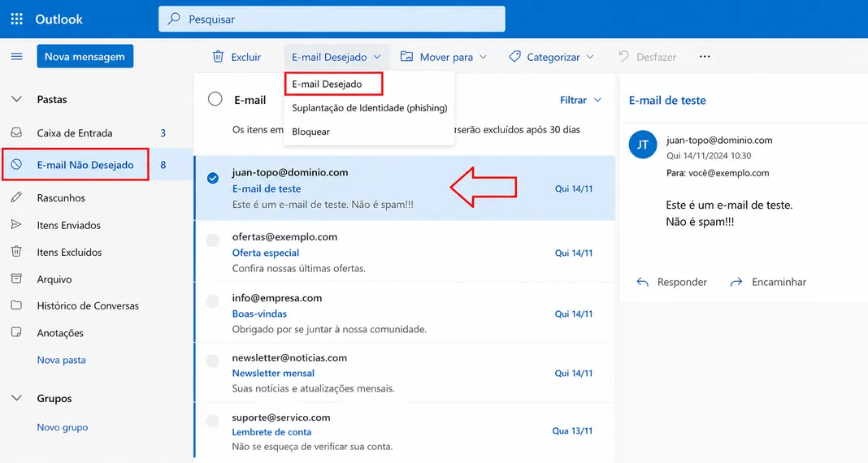Click the Excluir button label

[x=245, y=57]
